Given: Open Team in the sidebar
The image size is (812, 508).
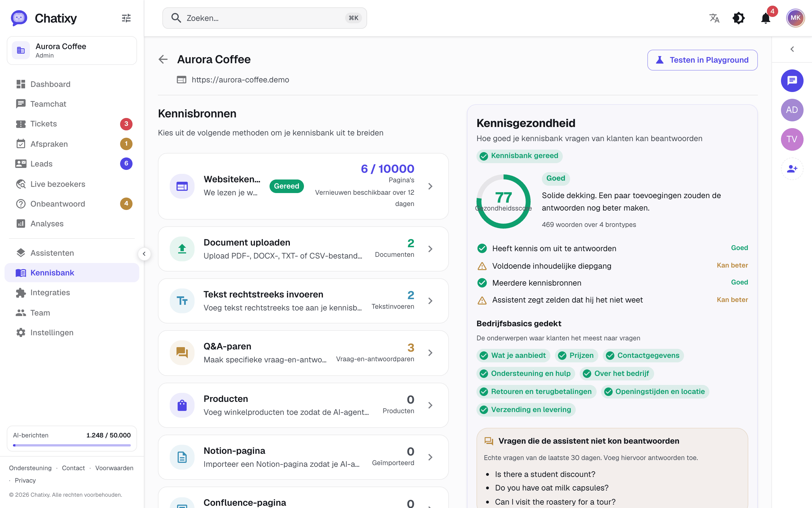Looking at the screenshot, I should (x=72, y=313).
